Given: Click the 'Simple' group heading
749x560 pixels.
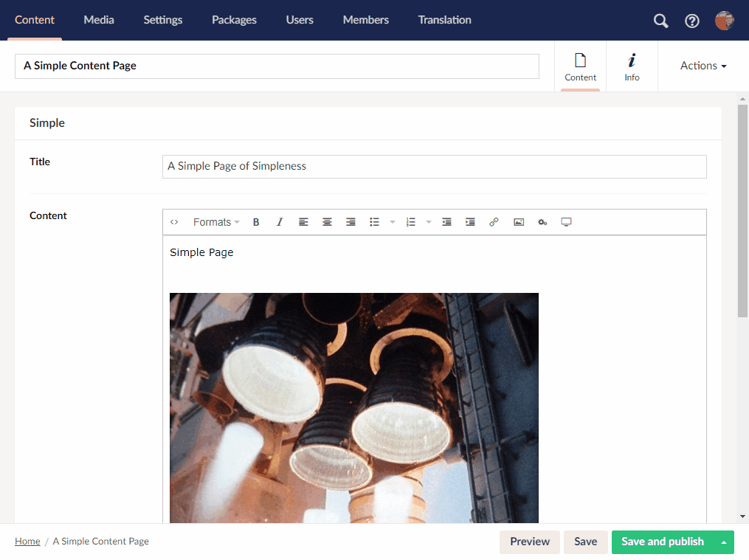Looking at the screenshot, I should coord(46,123).
